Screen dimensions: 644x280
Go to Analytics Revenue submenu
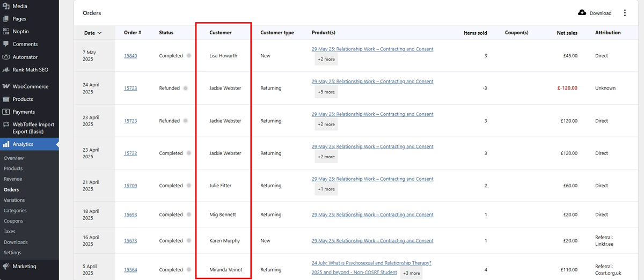[13, 179]
